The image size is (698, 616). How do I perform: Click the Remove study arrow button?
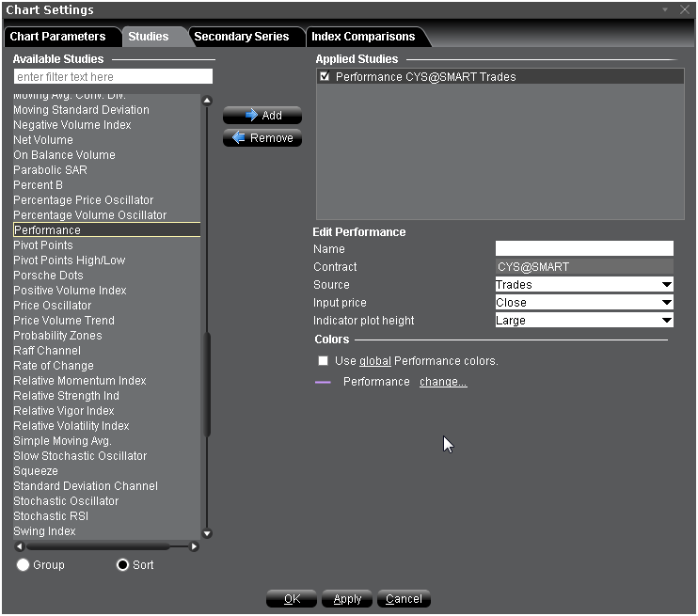tap(262, 138)
